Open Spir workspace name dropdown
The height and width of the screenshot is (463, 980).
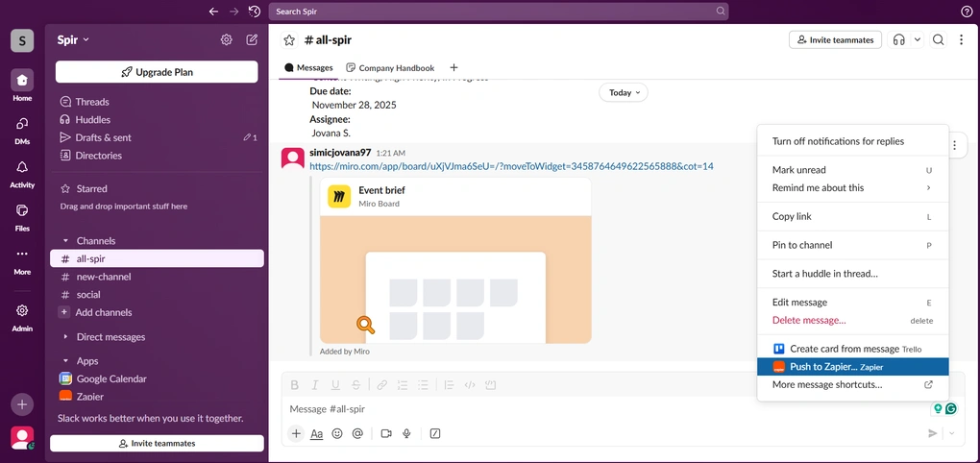(73, 40)
